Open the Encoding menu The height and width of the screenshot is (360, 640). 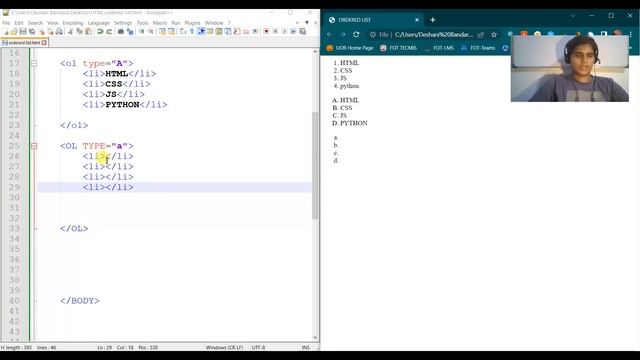(73, 23)
